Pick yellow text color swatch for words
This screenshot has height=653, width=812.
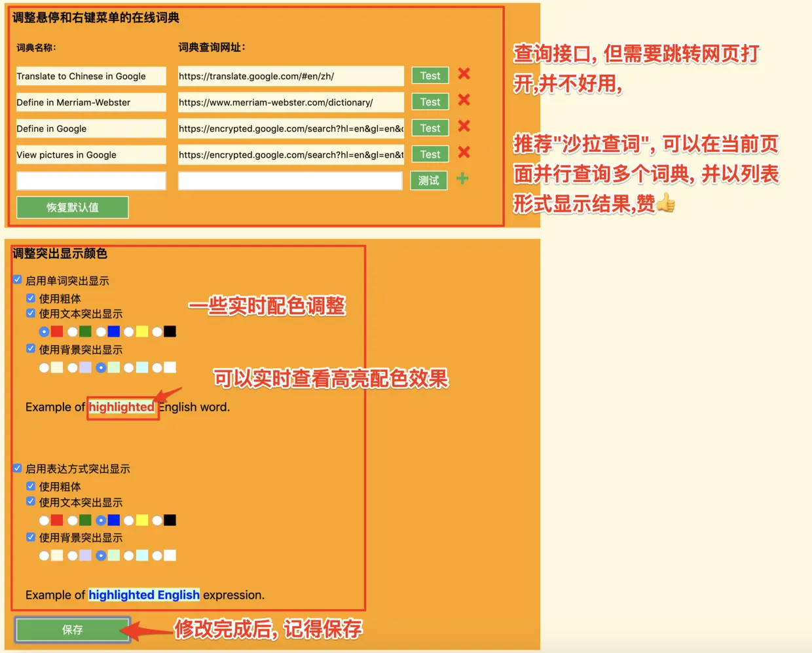[x=129, y=332]
